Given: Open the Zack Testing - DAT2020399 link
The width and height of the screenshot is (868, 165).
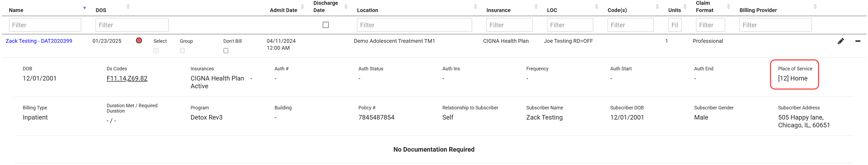Looking at the screenshot, I should click(x=39, y=41).
